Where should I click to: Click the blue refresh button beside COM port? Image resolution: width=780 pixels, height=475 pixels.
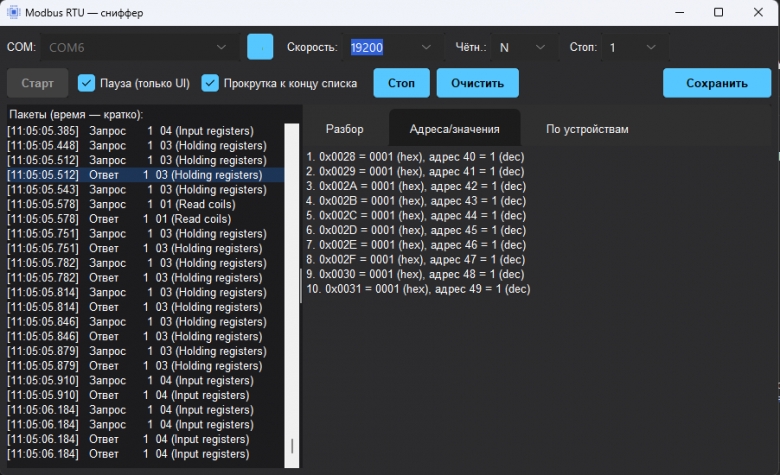(260, 47)
